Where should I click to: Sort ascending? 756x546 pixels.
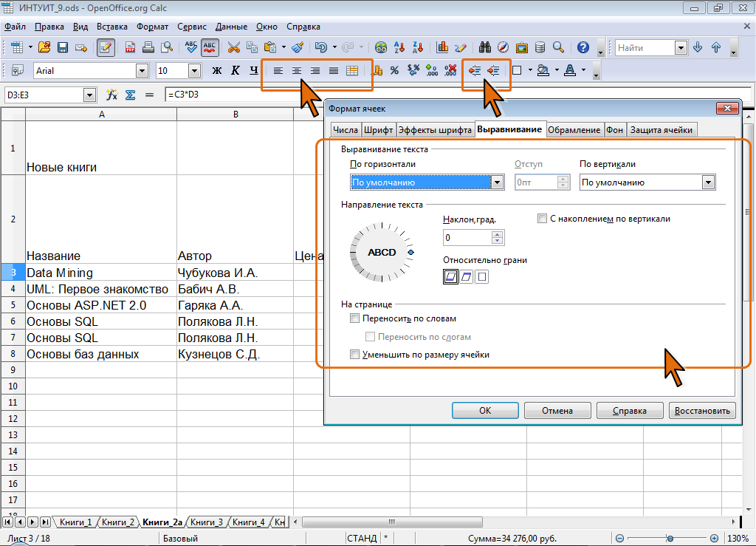tap(399, 47)
